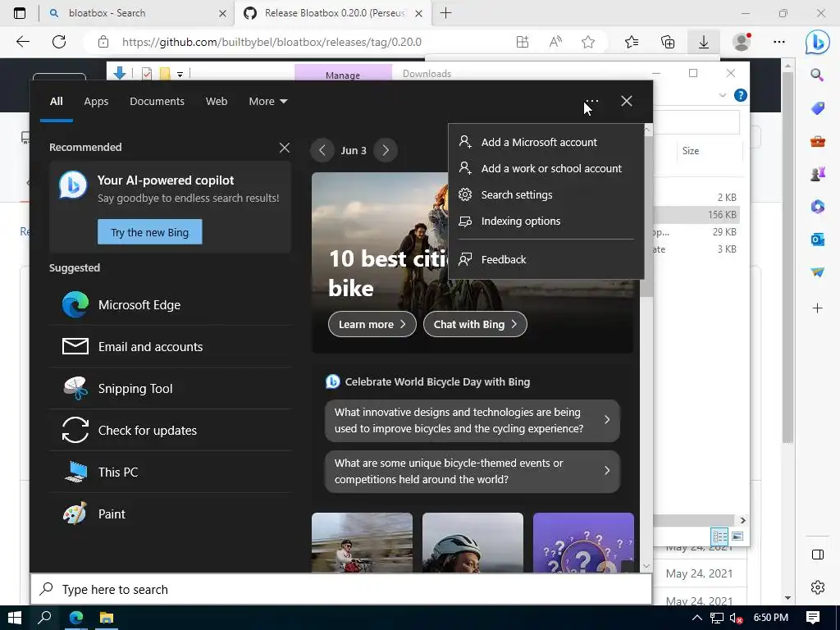Switch Explorer to details view icon
Screen dimensions: 840x630
coord(719,536)
